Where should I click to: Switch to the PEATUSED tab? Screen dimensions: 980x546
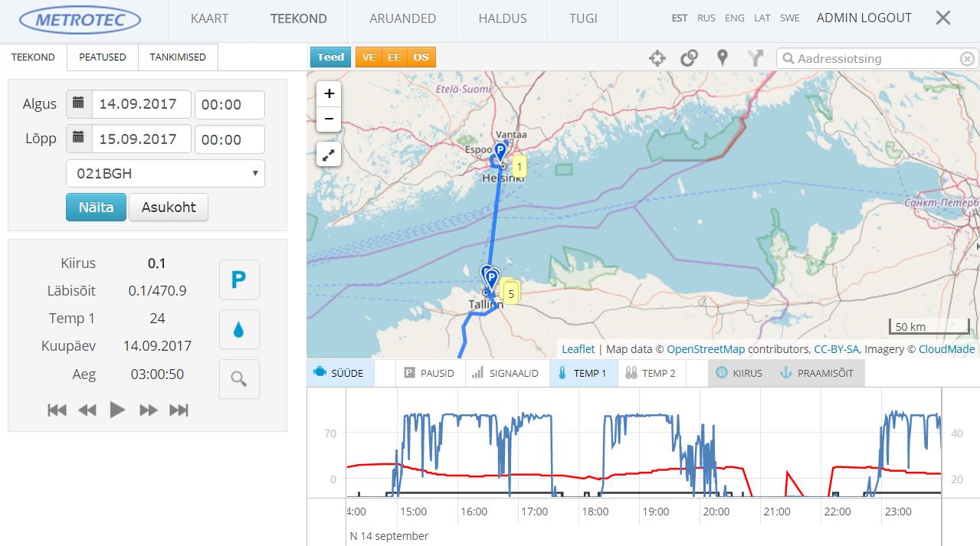pos(103,57)
